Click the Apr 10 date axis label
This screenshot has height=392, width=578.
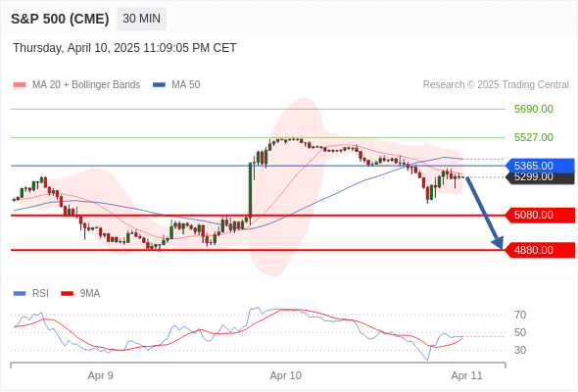pyautogui.click(x=286, y=375)
